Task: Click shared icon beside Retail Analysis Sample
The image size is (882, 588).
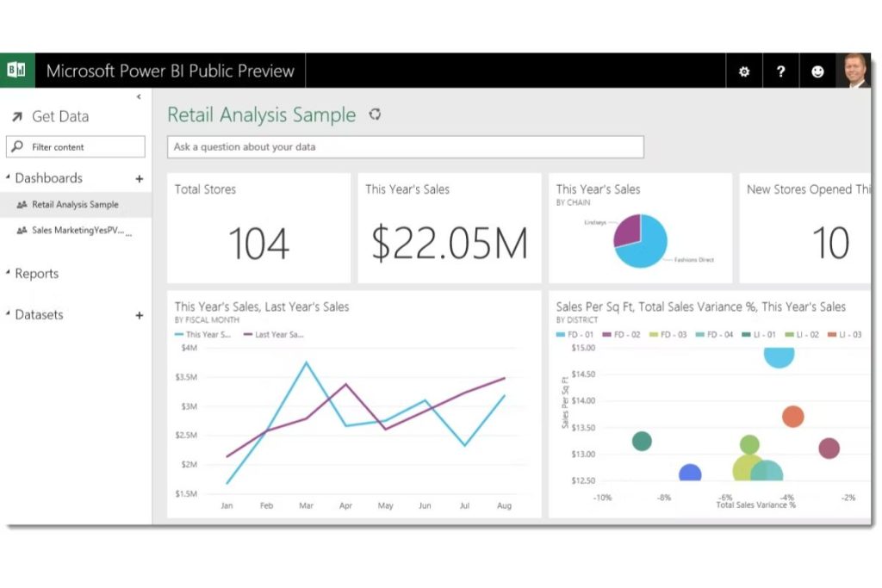Action: coord(22,205)
